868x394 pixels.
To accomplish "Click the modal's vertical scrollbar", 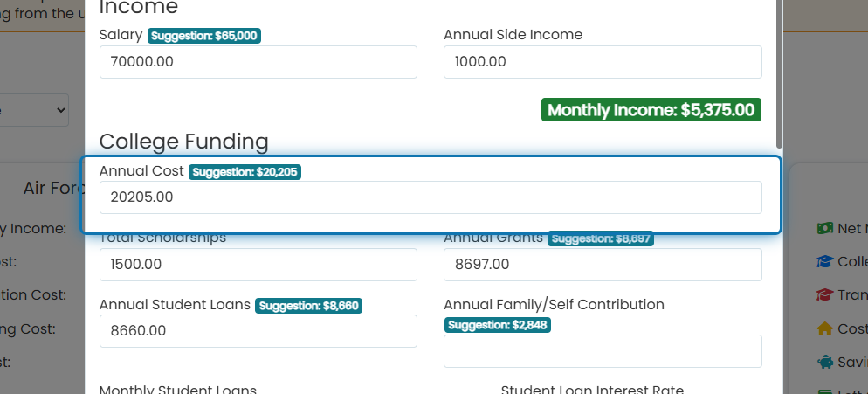I will tap(780, 72).
